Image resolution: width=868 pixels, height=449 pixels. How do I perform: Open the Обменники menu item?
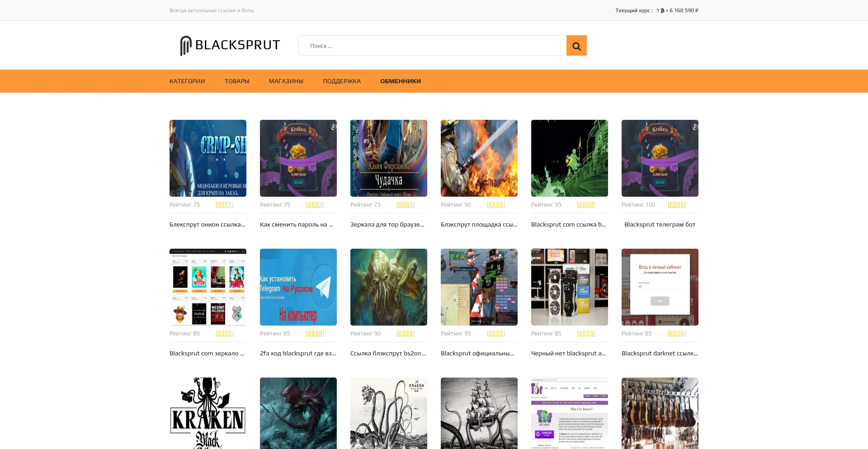401,81
